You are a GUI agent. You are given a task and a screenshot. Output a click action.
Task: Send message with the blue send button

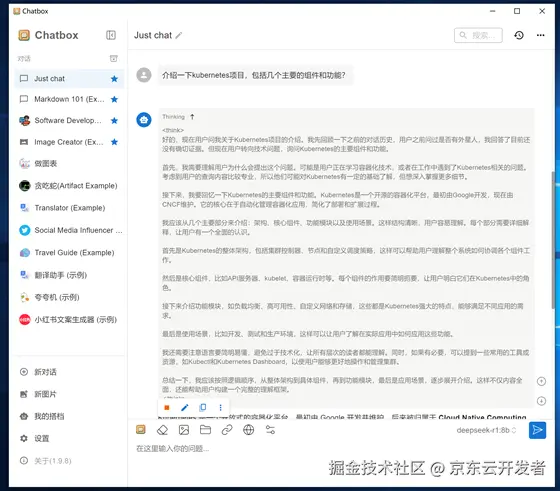(537, 430)
